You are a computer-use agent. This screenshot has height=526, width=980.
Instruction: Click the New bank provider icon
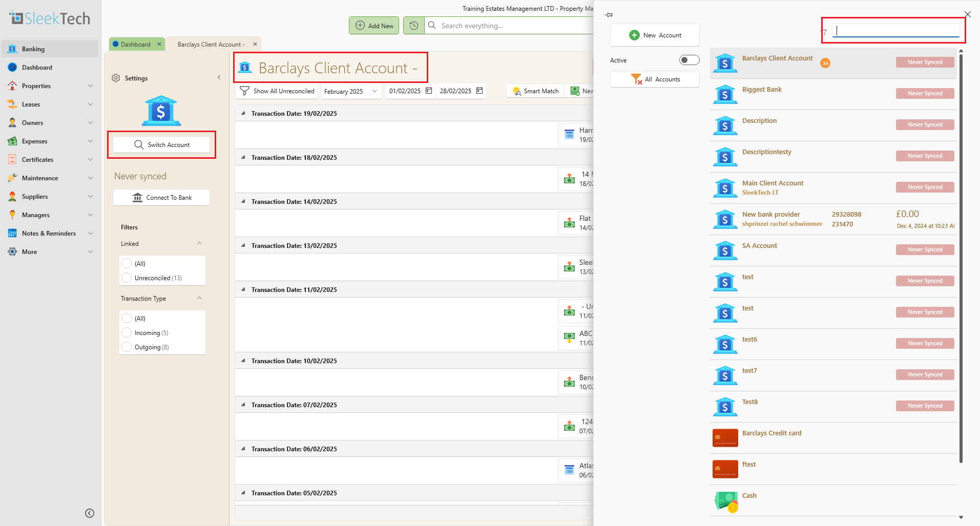725,219
